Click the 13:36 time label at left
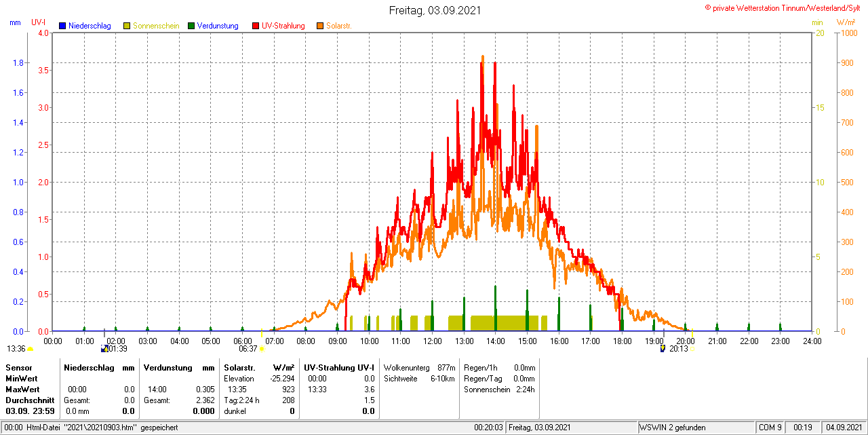The width and height of the screenshot is (868, 435). click(x=16, y=349)
